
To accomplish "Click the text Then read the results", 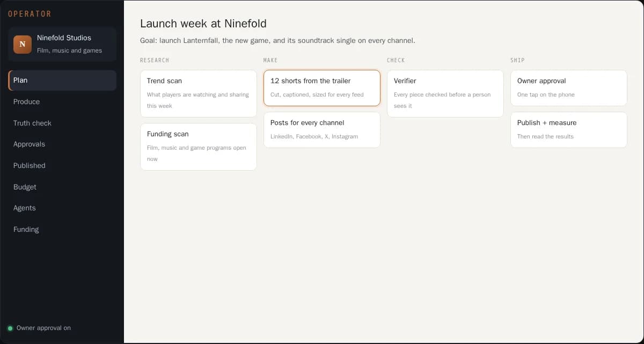I will point(545,136).
